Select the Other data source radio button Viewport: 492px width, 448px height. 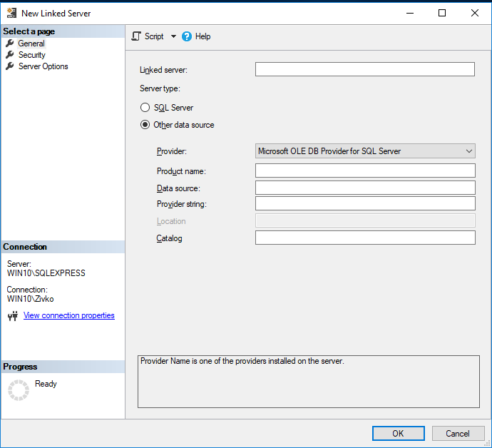[x=145, y=125]
